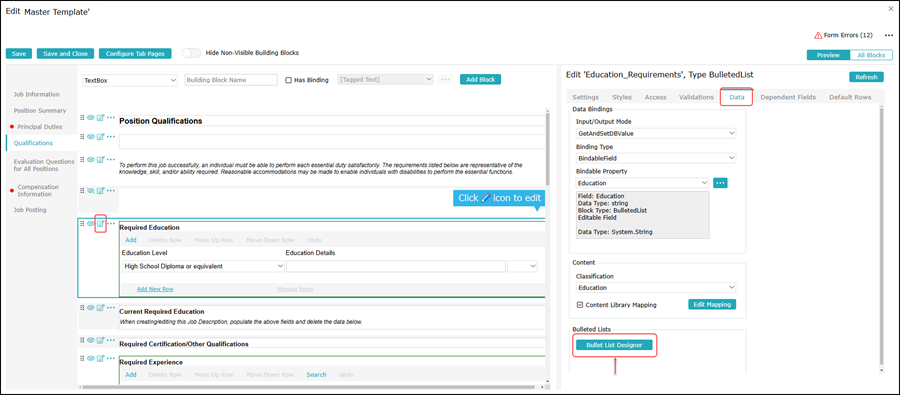Toggle visibility eye for Current Required Education block

(91, 308)
